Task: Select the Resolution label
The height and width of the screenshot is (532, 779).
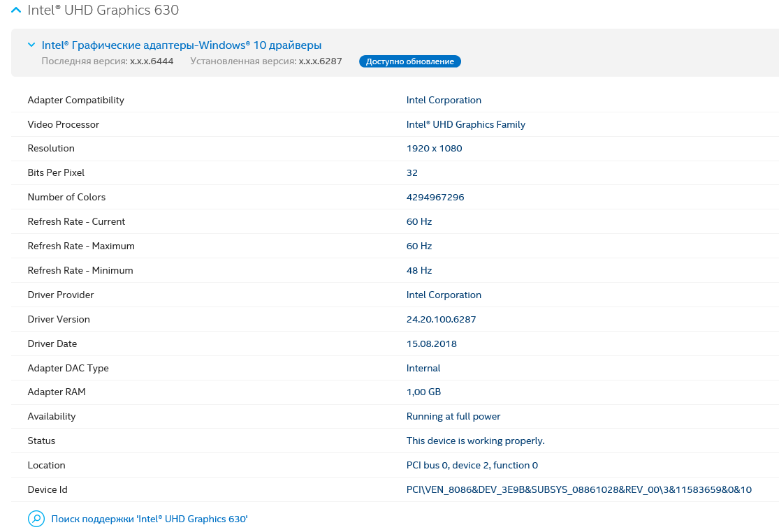Action: pos(51,149)
